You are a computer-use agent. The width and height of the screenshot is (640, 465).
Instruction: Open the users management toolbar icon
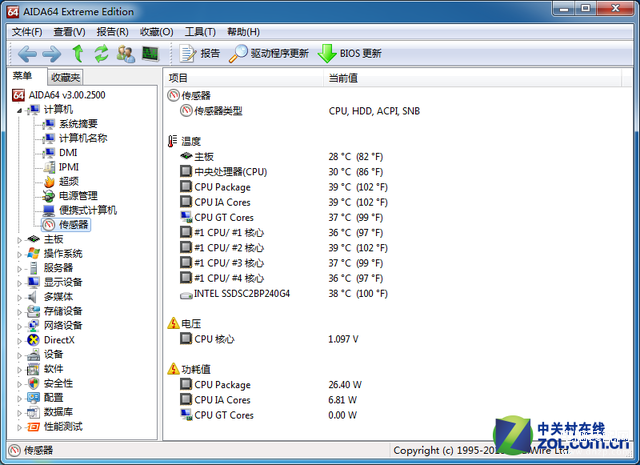click(126, 53)
